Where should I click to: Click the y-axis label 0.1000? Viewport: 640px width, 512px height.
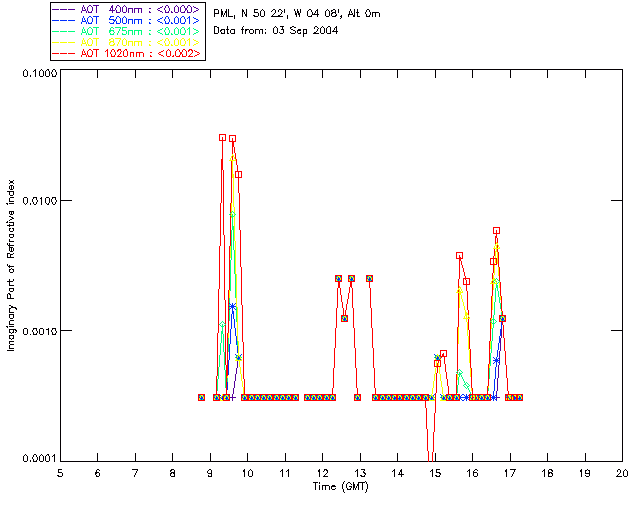pyautogui.click(x=39, y=73)
